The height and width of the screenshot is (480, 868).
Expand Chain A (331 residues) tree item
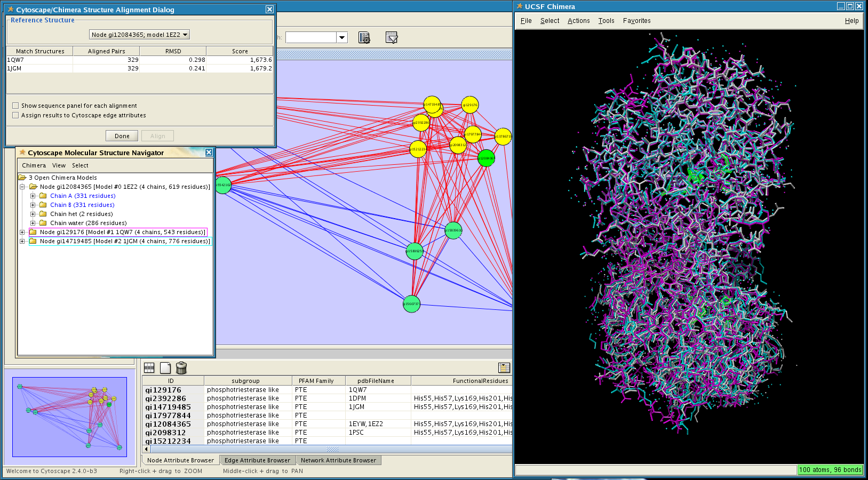pos(33,196)
